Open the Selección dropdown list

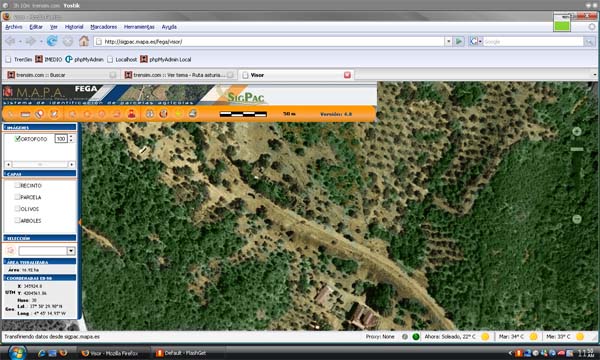pyautogui.click(x=71, y=251)
